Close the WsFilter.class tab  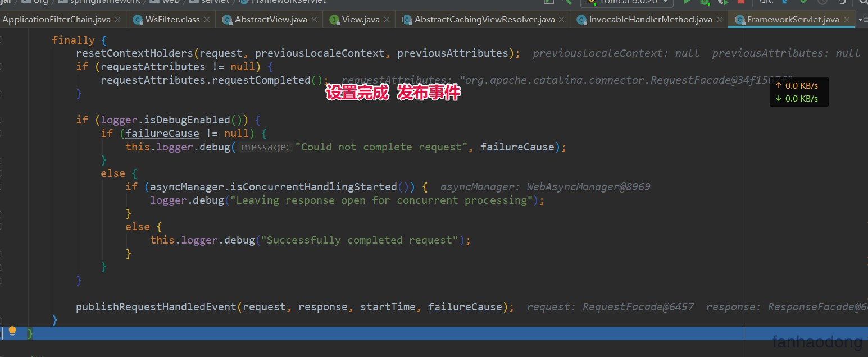coord(207,19)
